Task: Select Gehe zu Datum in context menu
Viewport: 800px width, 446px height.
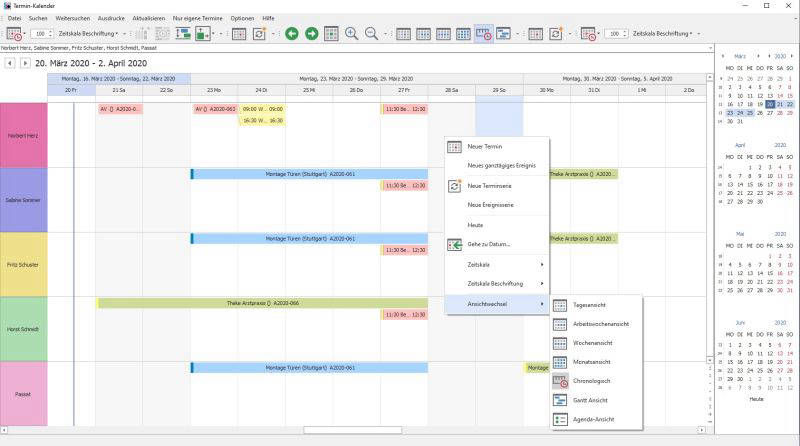Action: tap(488, 244)
